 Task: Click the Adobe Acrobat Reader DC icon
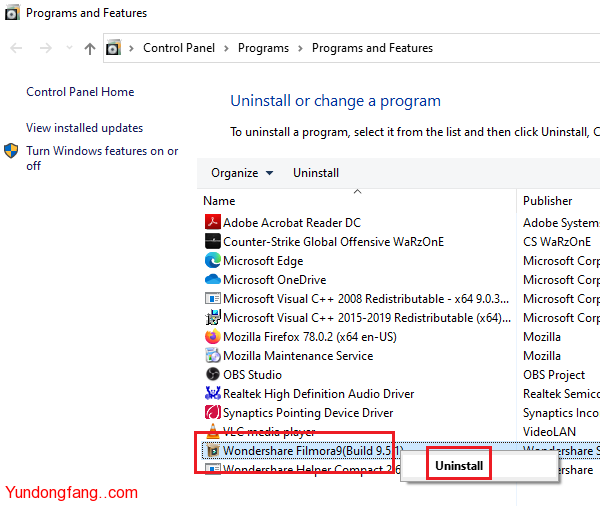click(212, 222)
